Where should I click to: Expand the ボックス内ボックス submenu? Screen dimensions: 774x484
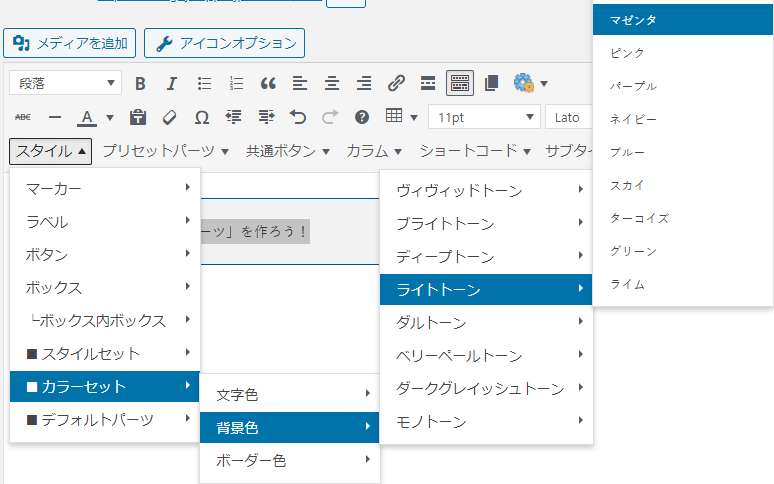[105, 321]
